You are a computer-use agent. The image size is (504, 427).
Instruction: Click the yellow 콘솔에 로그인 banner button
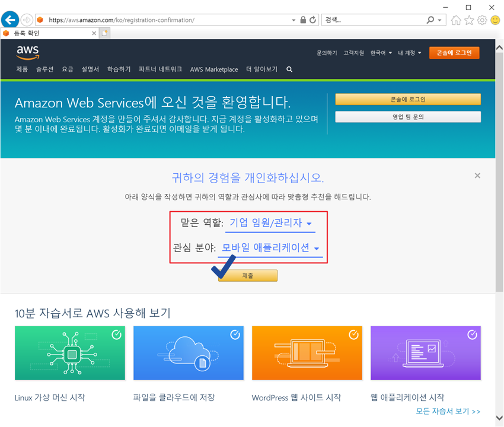coord(408,100)
